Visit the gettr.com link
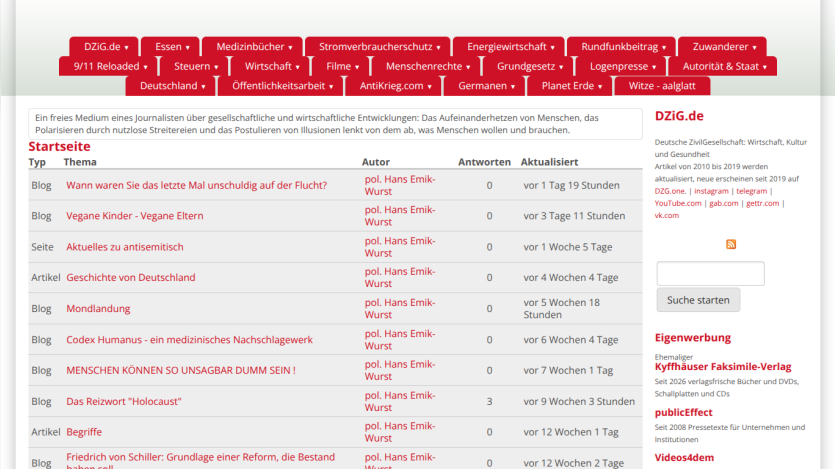Viewport: 835px width, 469px height. coord(763,203)
